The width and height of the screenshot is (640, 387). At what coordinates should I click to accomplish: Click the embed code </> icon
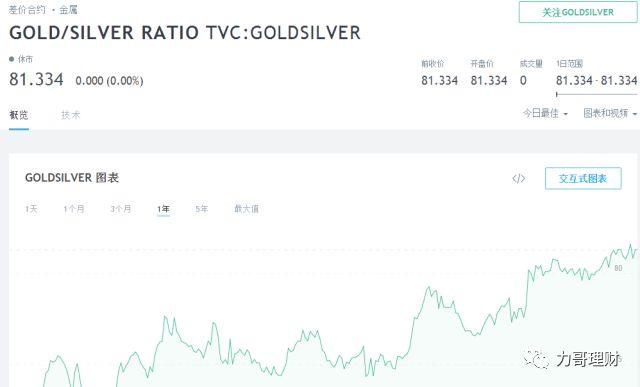pyautogui.click(x=518, y=178)
